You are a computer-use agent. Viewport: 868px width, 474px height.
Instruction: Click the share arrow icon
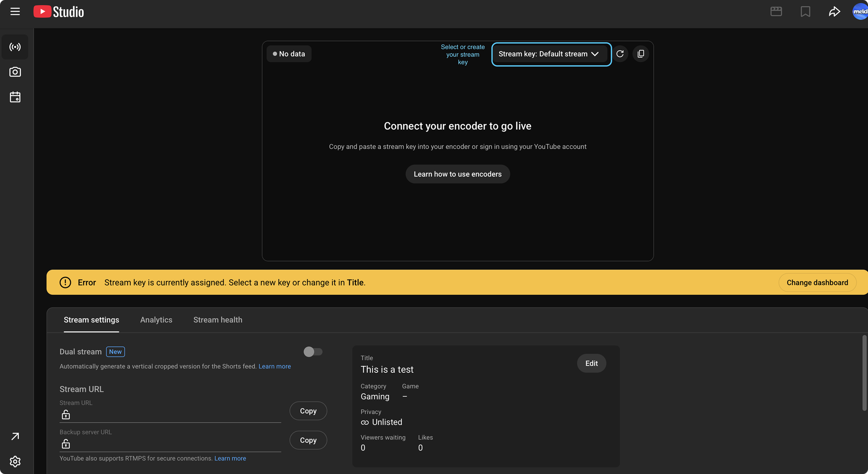tap(834, 12)
